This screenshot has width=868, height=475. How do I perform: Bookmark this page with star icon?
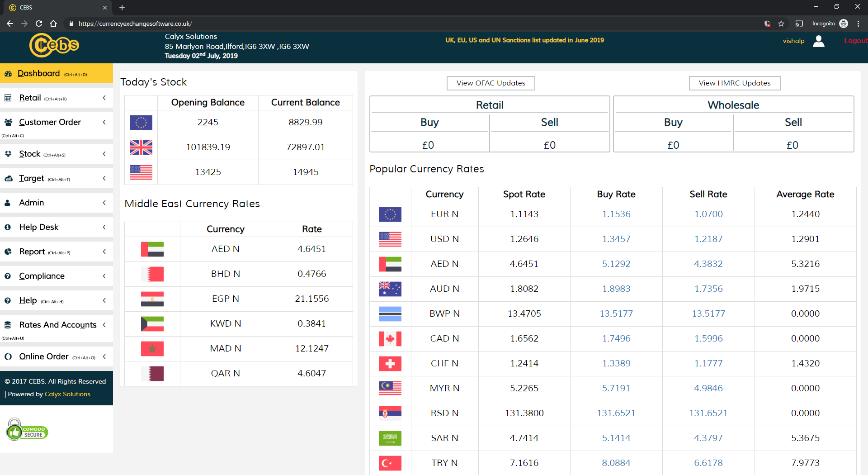[x=781, y=24]
